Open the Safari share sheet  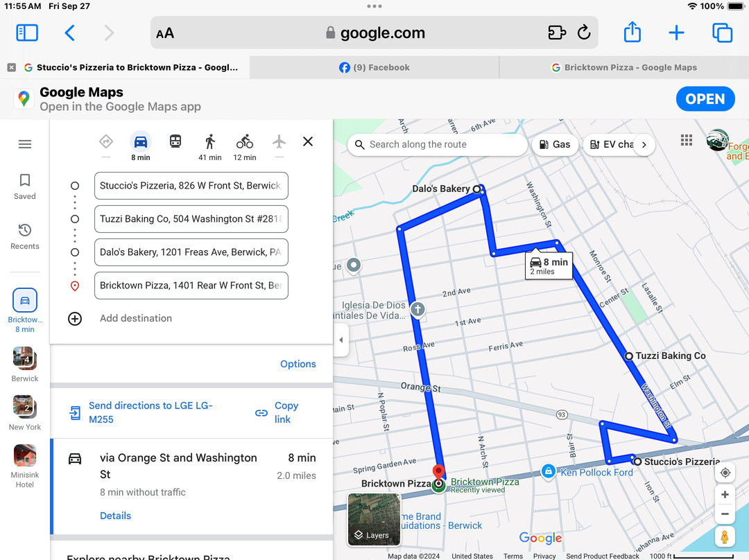(x=632, y=32)
